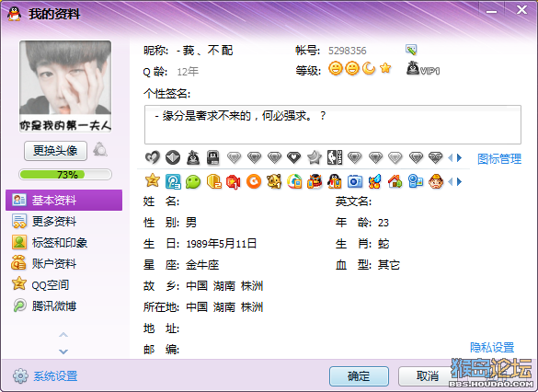
Task: Click the grey round diamond-shield icon
Action: 173,157
